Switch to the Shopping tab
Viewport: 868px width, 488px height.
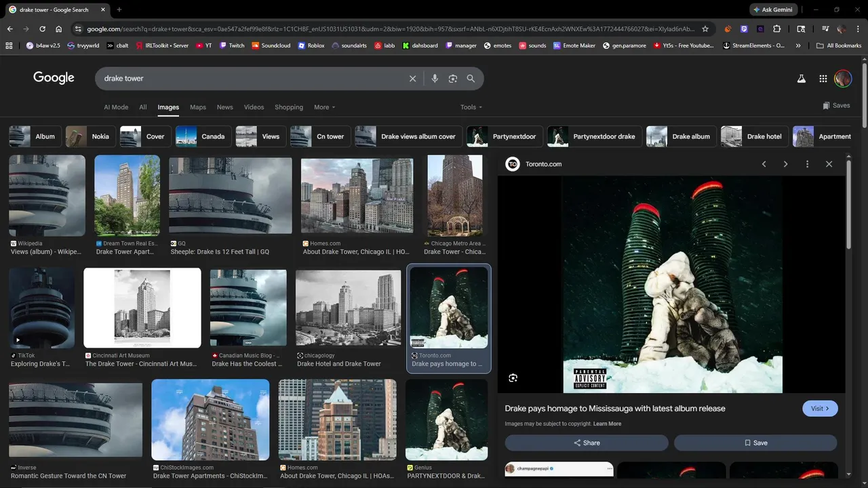(289, 107)
